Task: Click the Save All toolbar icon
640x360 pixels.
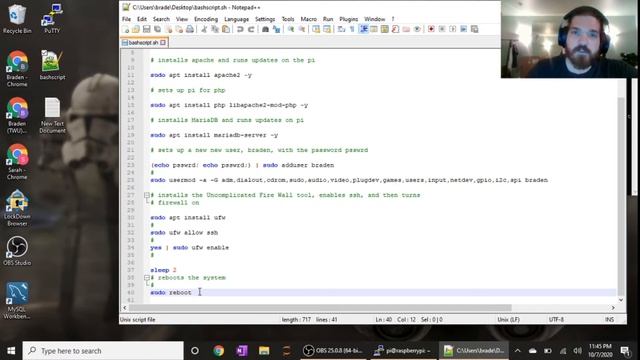Action: pos(157,29)
